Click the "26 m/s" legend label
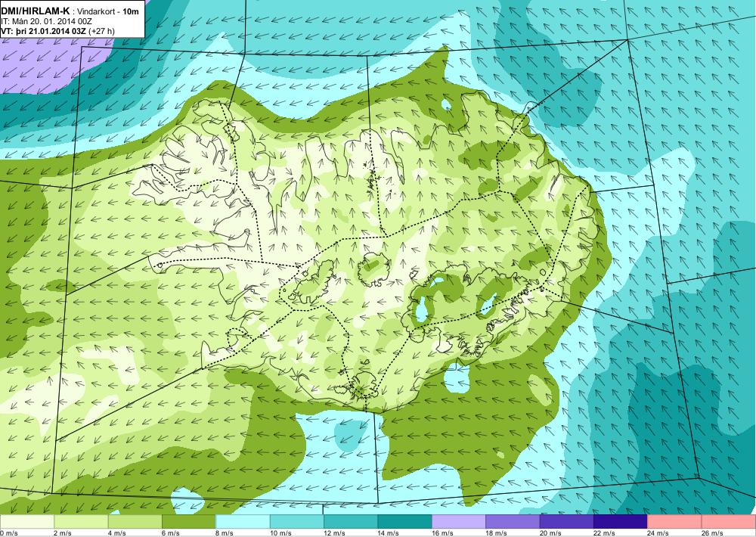756x537 pixels. 713,533
